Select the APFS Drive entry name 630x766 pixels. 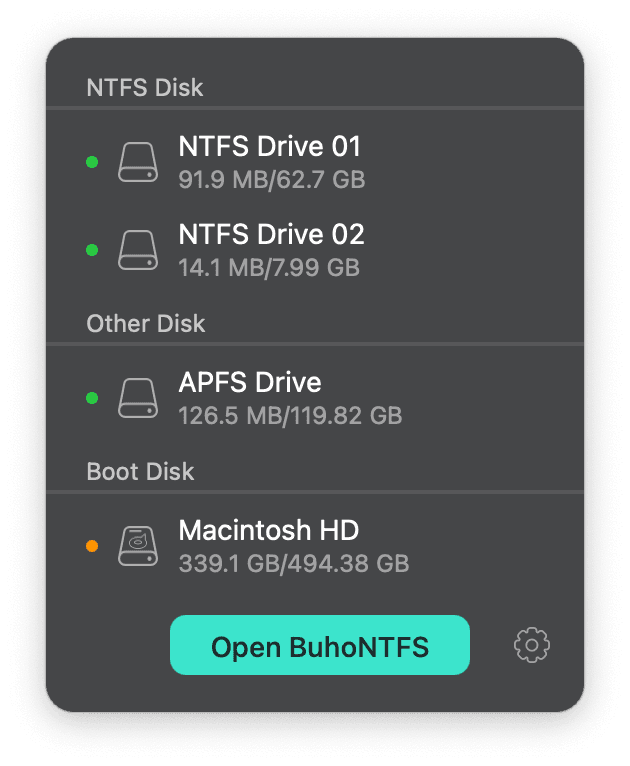coord(250,383)
